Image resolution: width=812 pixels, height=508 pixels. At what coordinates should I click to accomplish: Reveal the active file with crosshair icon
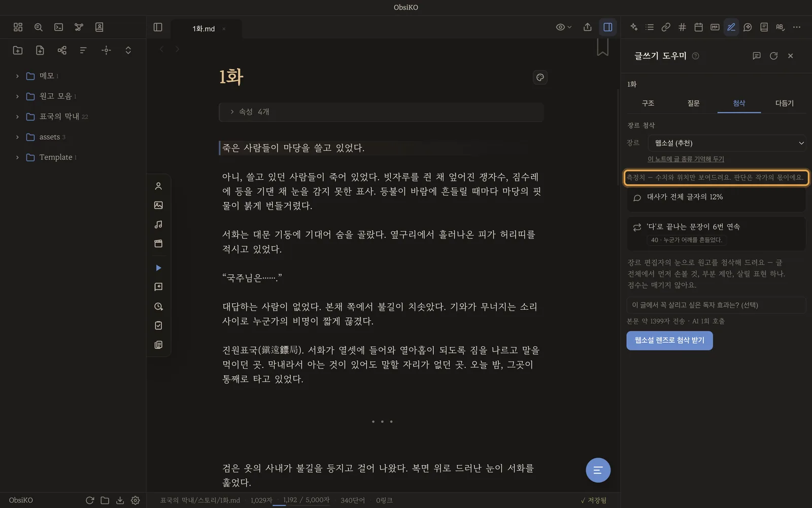click(106, 50)
